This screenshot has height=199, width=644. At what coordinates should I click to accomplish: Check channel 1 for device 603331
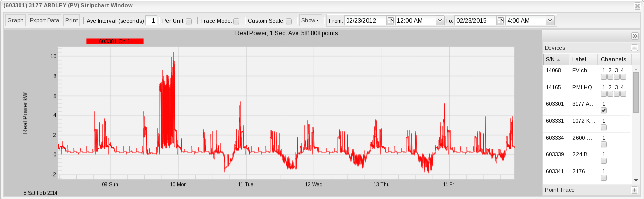pyautogui.click(x=604, y=127)
